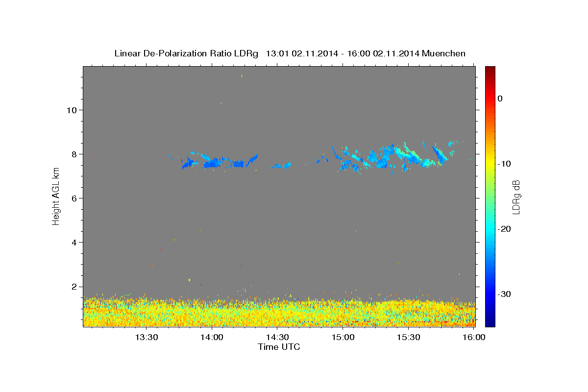
Task: Click the 15:00 time tick label
Action: click(343, 337)
